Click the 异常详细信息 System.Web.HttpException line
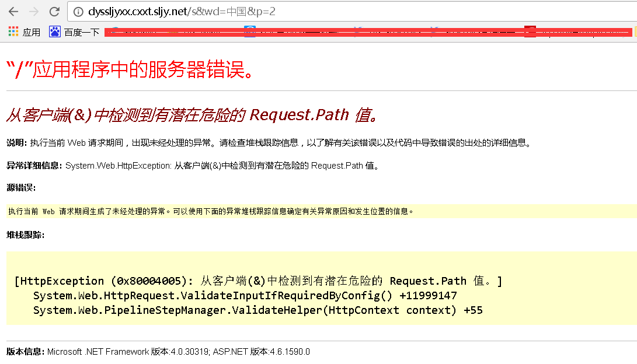 tap(193, 166)
